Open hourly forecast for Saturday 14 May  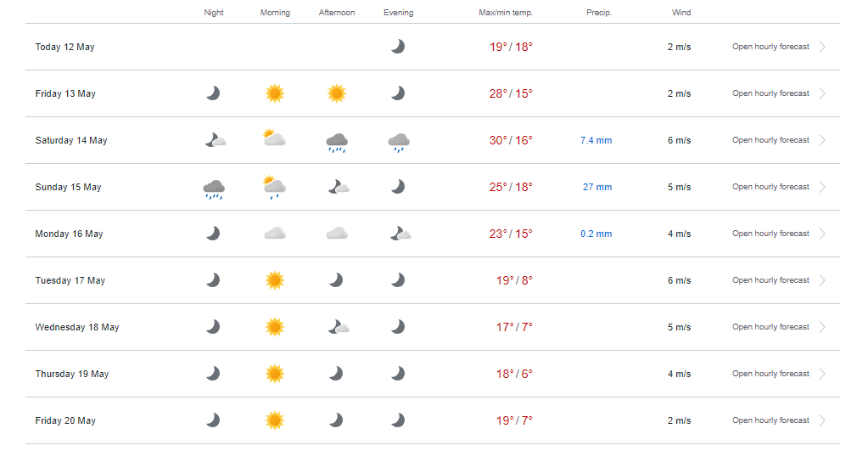pos(770,140)
